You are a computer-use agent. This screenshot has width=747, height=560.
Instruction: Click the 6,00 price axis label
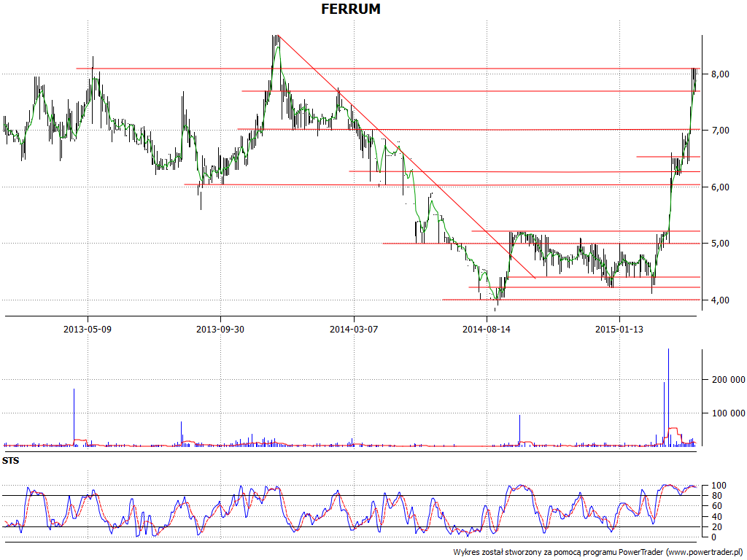click(720, 187)
